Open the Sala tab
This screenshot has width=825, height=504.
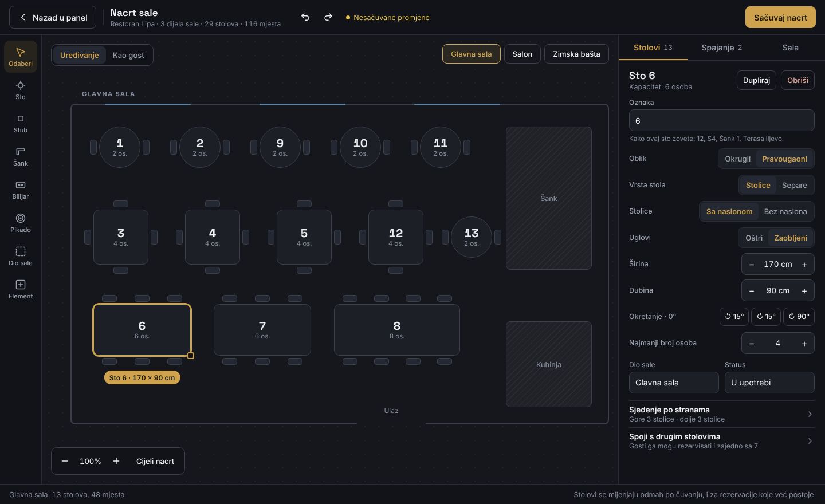pos(791,48)
